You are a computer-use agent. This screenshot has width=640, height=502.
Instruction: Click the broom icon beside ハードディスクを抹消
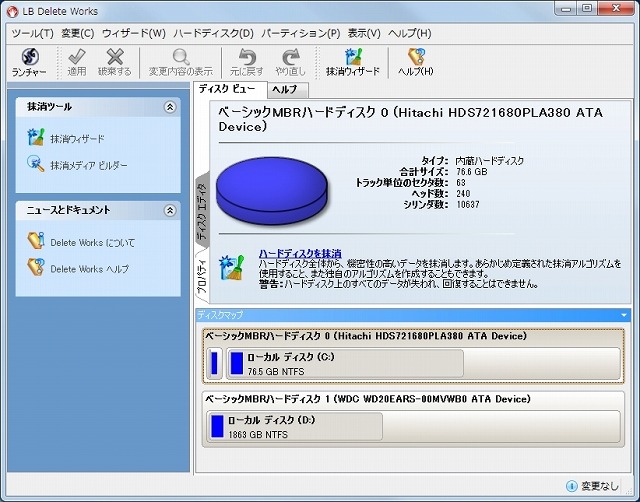click(231, 267)
